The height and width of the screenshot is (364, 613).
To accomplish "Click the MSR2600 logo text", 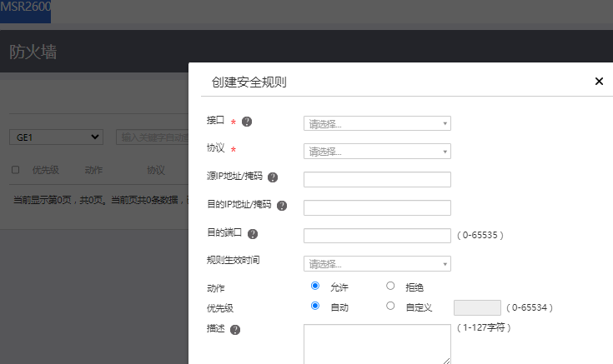I will coord(25,7).
